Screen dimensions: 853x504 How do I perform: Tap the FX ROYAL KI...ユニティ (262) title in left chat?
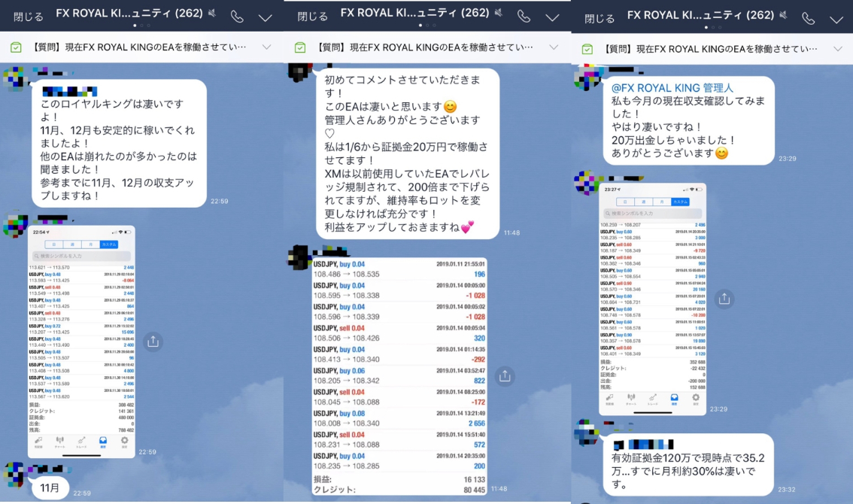click(129, 13)
